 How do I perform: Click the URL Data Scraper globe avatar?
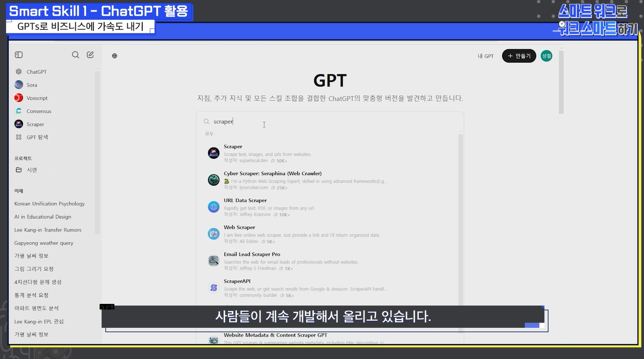pyautogui.click(x=214, y=207)
